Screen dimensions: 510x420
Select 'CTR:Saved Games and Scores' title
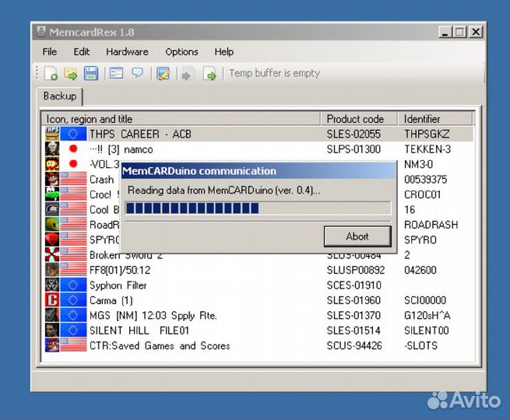click(x=160, y=346)
